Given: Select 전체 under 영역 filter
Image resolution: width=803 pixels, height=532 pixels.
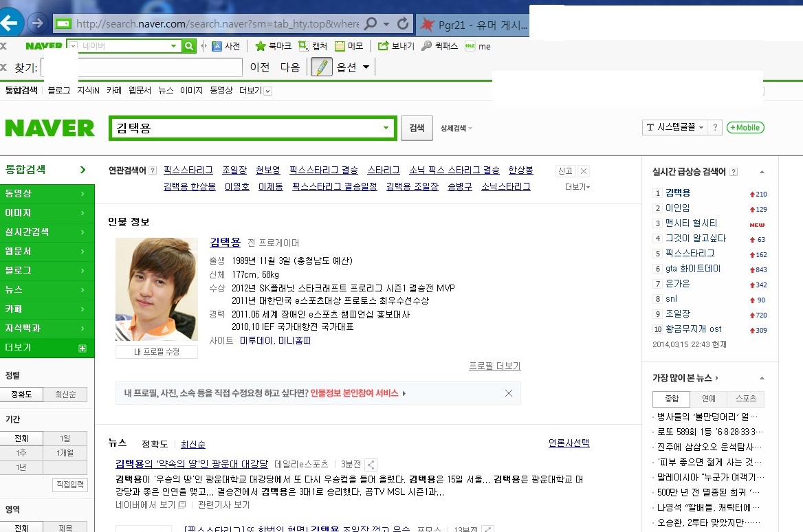Looking at the screenshot, I should (21, 527).
